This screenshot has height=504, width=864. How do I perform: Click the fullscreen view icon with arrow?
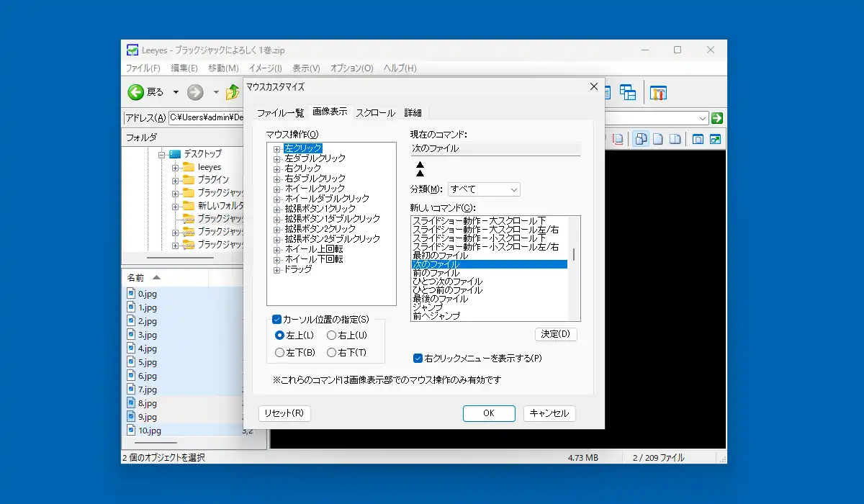point(715,139)
